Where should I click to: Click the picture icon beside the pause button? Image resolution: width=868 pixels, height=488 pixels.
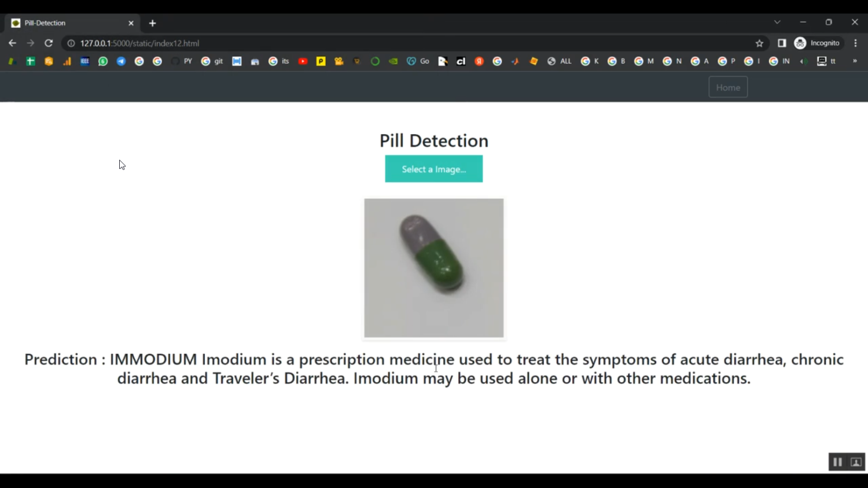(x=856, y=462)
